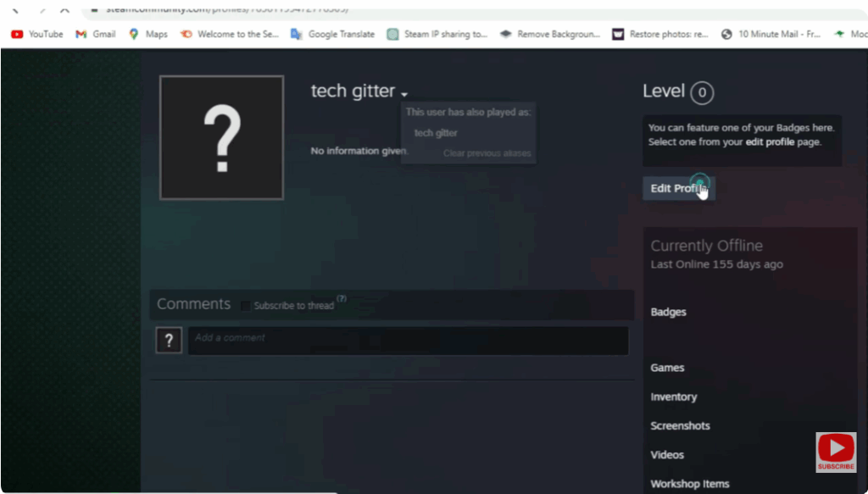
Task: Open the Gmail bookmark
Action: pyautogui.click(x=96, y=34)
